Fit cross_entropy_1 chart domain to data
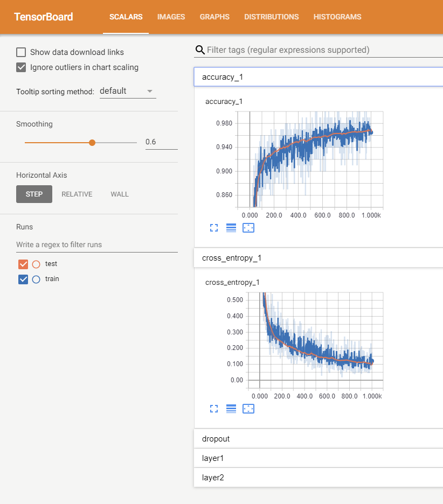443x504 pixels. coord(248,409)
